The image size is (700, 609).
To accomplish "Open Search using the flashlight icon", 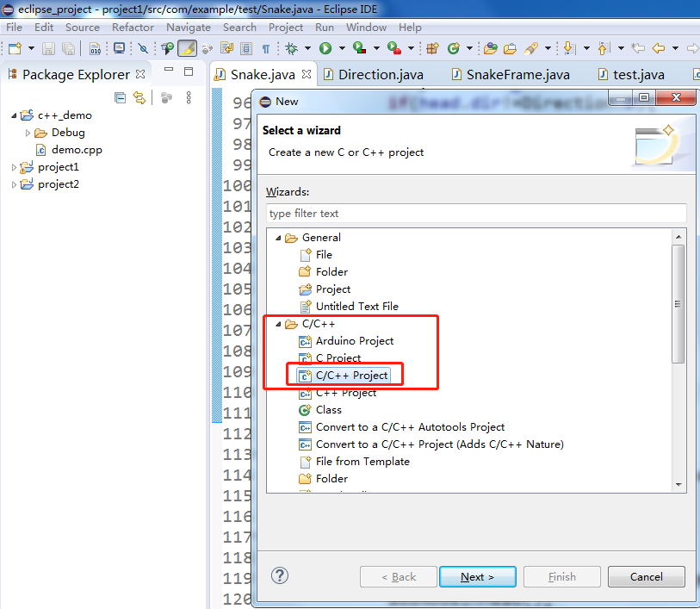I will click(x=530, y=48).
